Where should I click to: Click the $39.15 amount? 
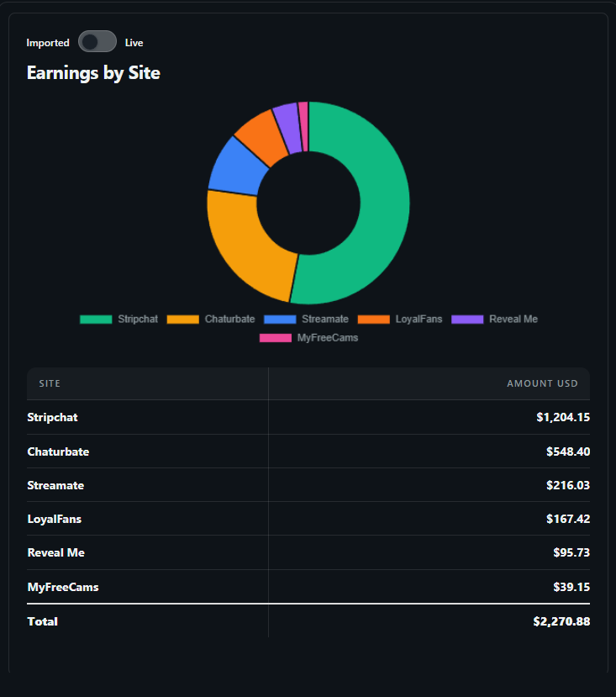571,587
